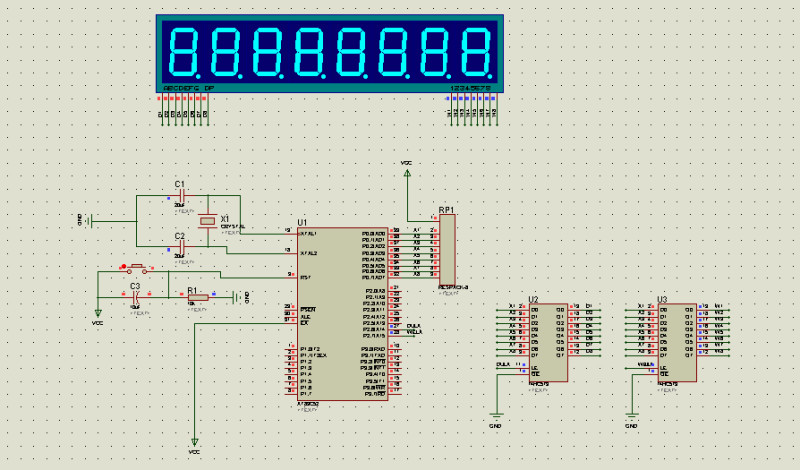
Task: Click the ABCDEFG DP segment pin label
Action: [x=188, y=89]
